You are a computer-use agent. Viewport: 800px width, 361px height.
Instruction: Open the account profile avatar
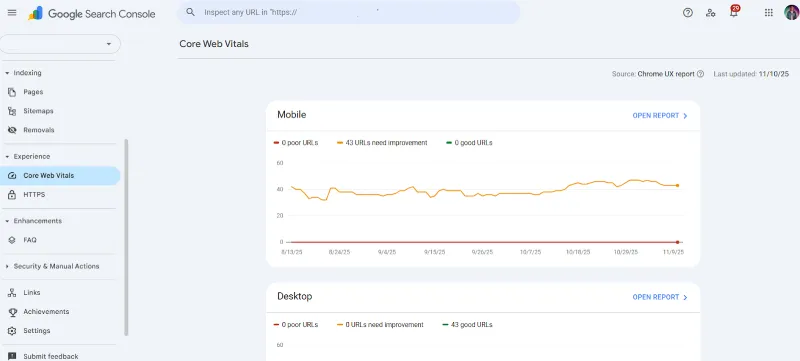[x=792, y=13]
